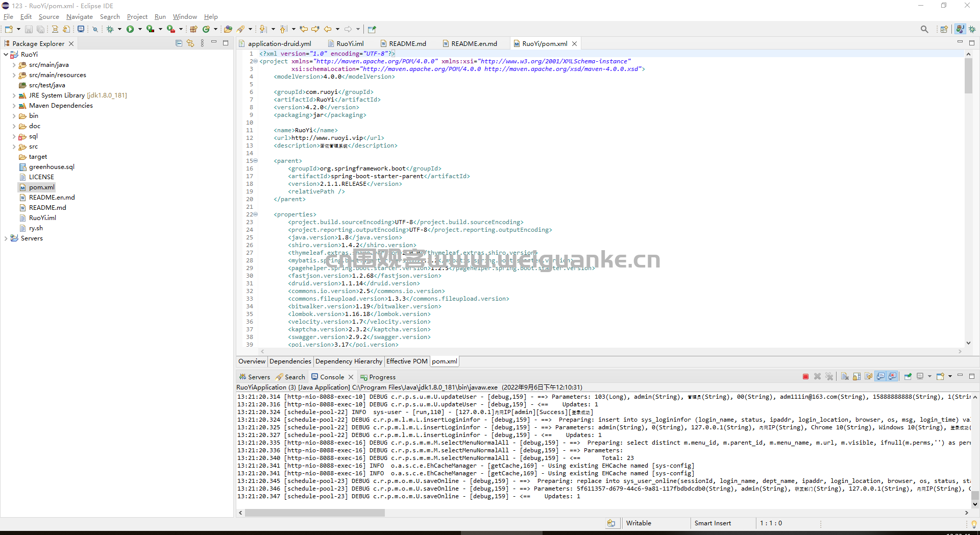The width and height of the screenshot is (980, 535).
Task: Run the application with green play icon
Action: (x=130, y=30)
